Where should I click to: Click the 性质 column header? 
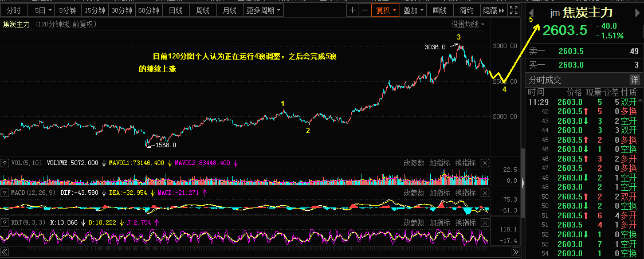click(629, 92)
